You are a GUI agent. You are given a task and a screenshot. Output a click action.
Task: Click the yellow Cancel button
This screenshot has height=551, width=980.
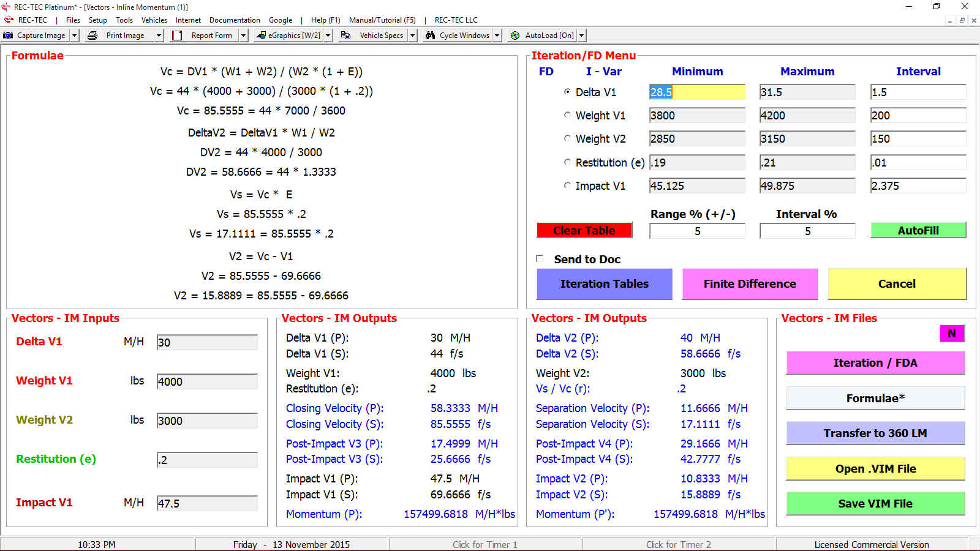897,284
